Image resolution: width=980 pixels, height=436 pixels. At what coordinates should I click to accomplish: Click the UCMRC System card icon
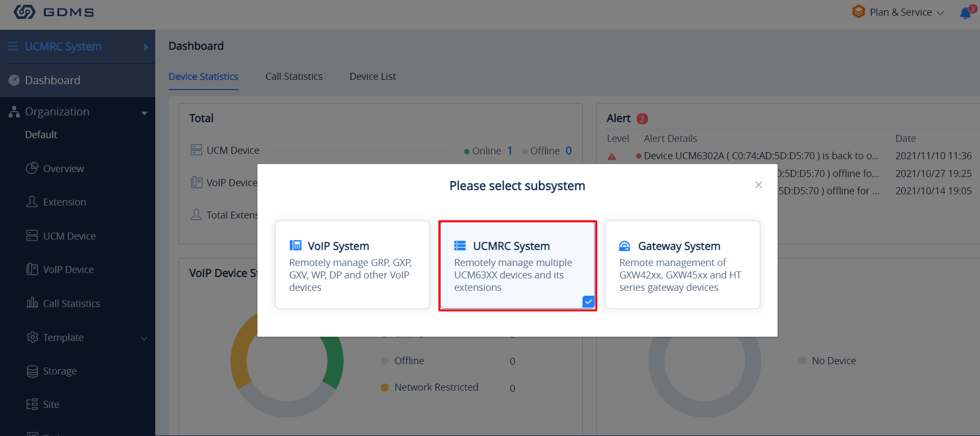pyautogui.click(x=460, y=246)
